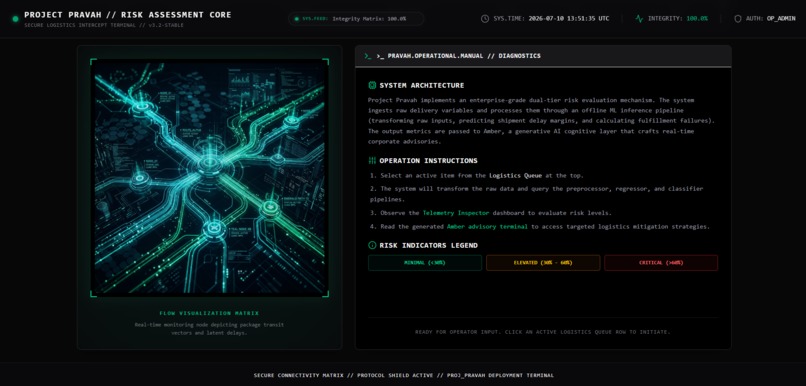Select the ELEVATED risk legend badge
This screenshot has height=386, width=806.
[x=543, y=263]
